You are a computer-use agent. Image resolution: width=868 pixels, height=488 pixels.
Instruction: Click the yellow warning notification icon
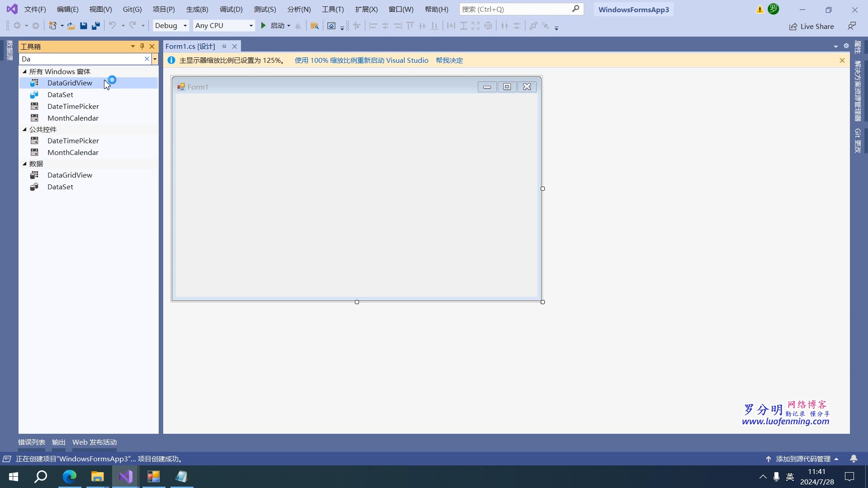coord(760,9)
